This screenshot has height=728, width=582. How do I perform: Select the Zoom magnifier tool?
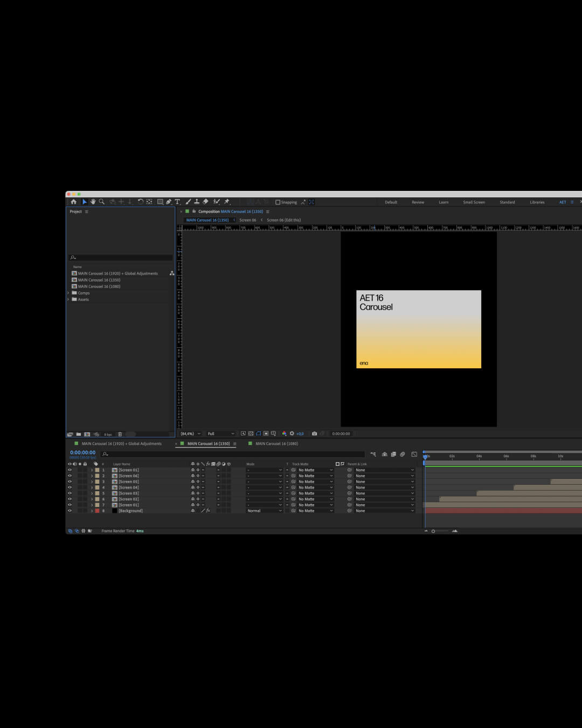coord(101,202)
